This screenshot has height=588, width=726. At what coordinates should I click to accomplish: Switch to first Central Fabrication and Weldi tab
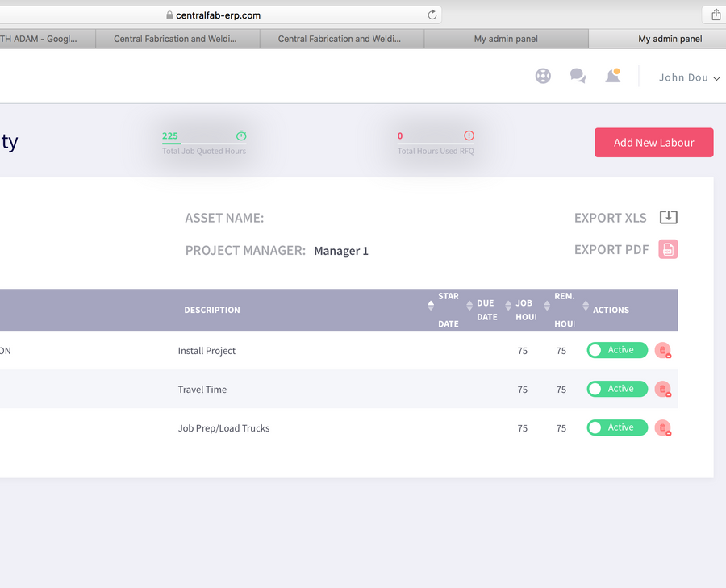tap(175, 39)
